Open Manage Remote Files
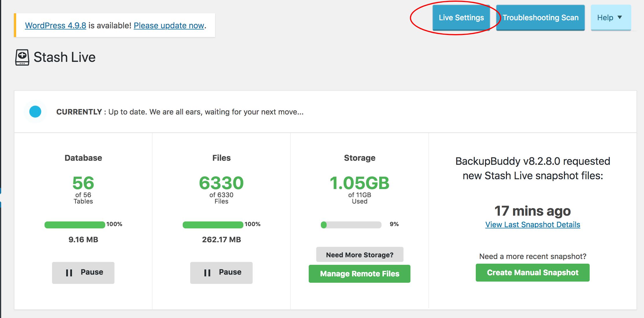The image size is (644, 318). (x=360, y=274)
